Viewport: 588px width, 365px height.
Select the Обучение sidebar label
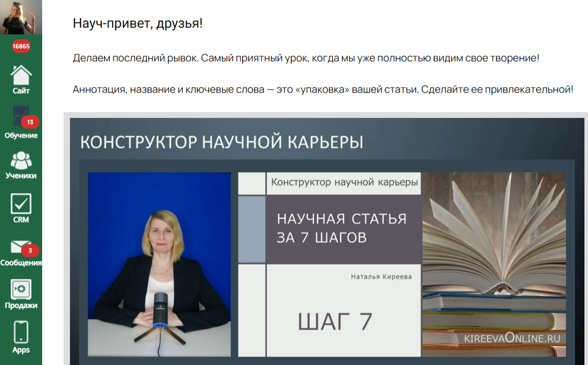21,135
